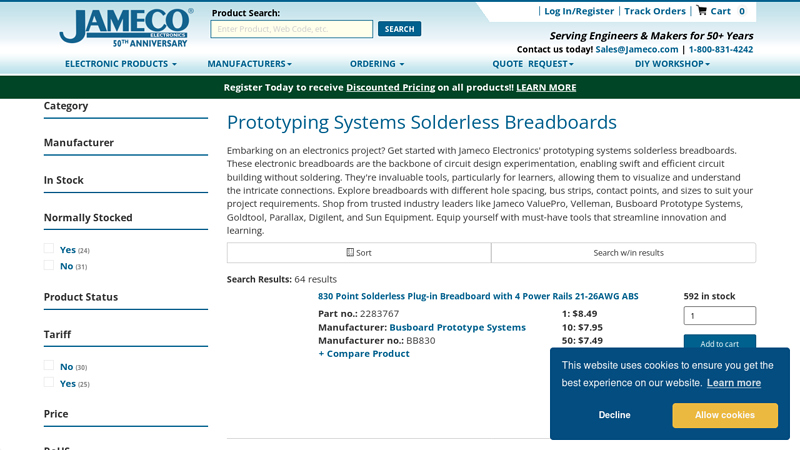Screen dimensions: 800x450
Task: Open the Manufacturers dropdown menu
Action: pyautogui.click(x=249, y=64)
